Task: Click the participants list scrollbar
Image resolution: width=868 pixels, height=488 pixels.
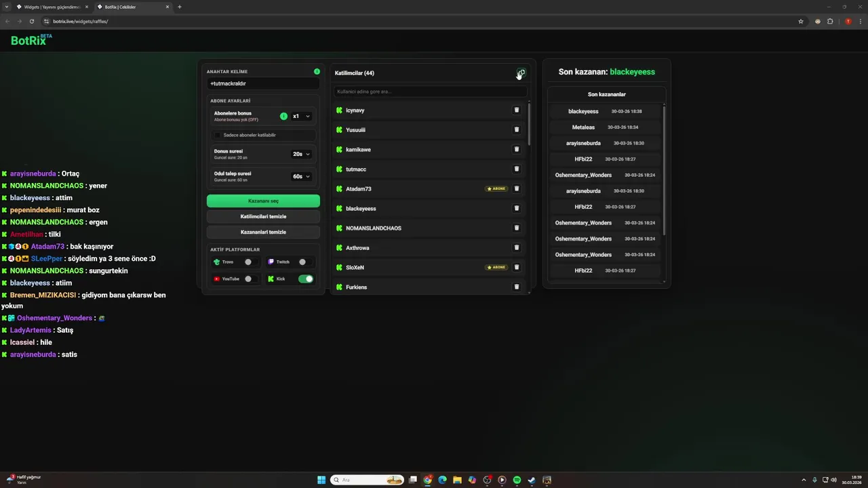Action: [529, 123]
